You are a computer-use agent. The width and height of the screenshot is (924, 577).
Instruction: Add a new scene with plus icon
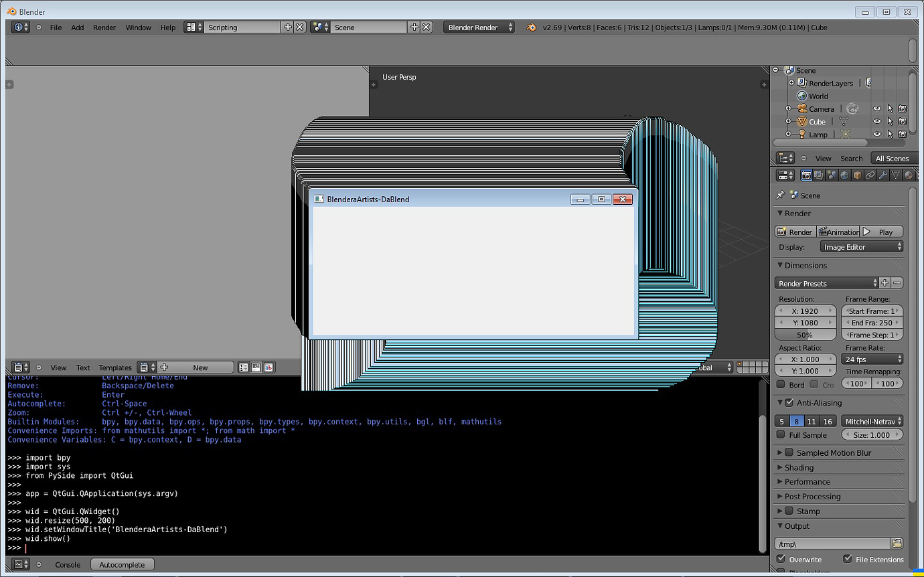point(414,27)
